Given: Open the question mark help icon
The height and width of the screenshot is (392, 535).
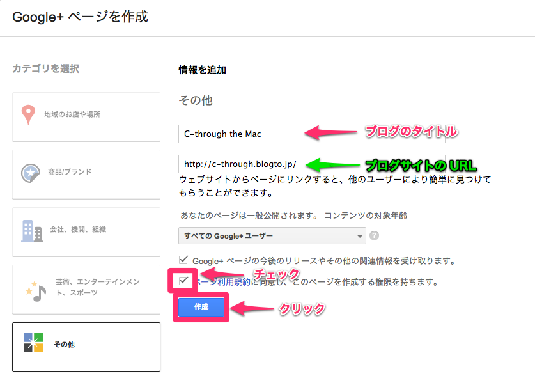Looking at the screenshot, I should coord(374,235).
